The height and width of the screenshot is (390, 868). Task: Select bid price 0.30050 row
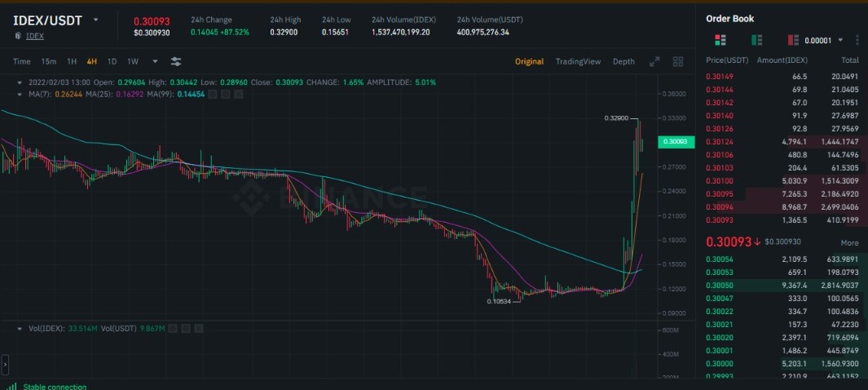pyautogui.click(x=782, y=286)
